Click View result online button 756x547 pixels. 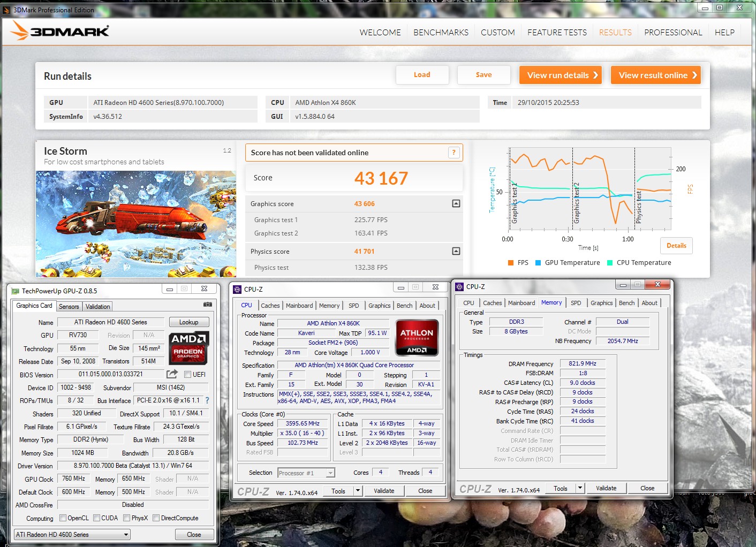[x=656, y=75]
